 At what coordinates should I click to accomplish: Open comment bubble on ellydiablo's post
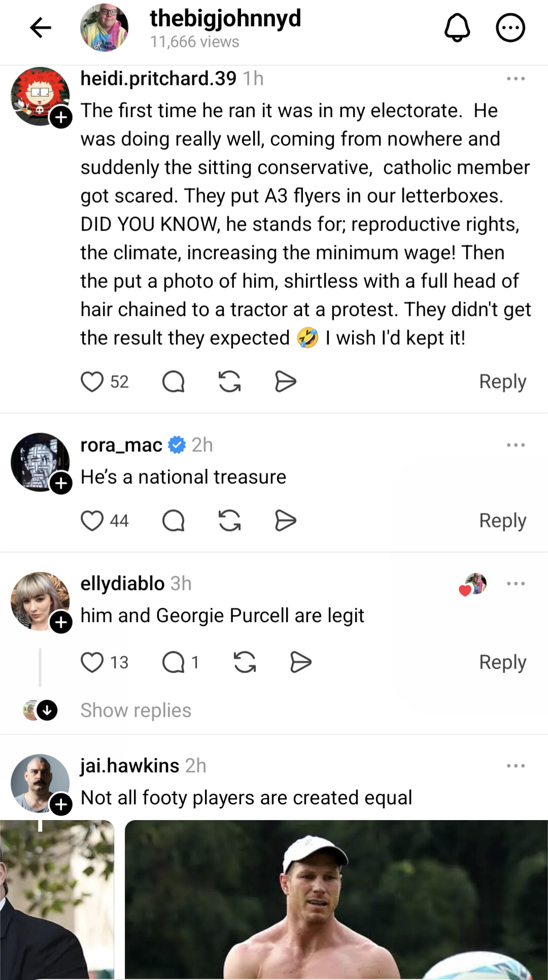click(173, 663)
